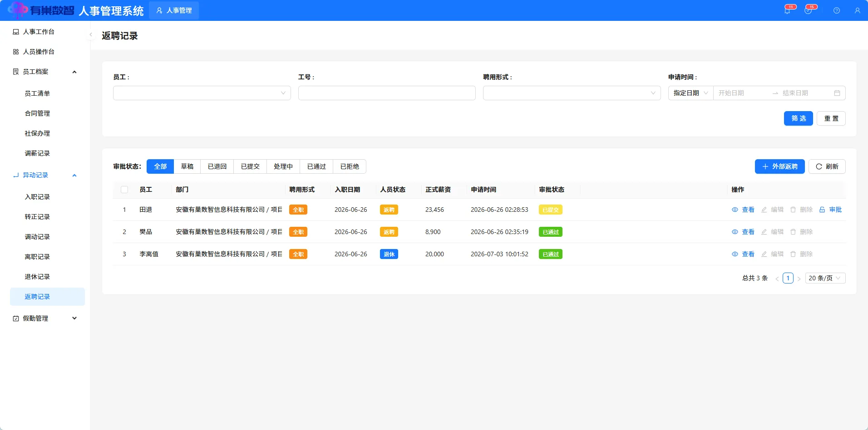Click the 人事工作台 sidebar icon

(16, 32)
